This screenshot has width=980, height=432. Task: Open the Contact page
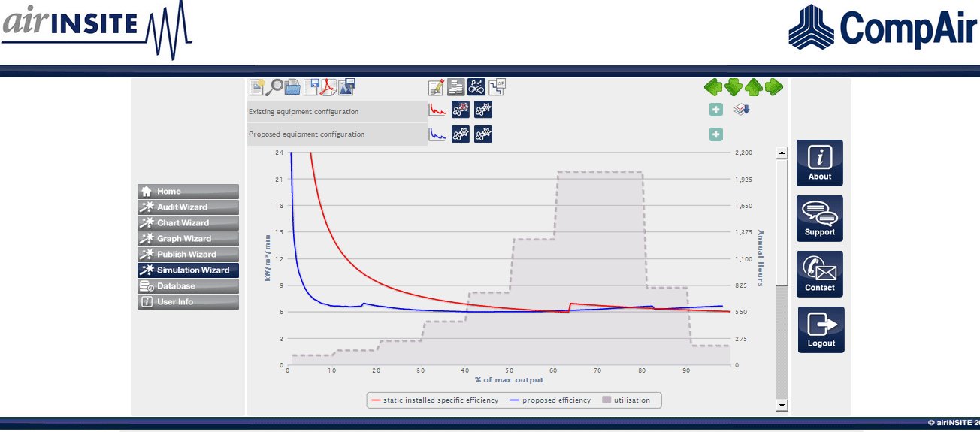pos(820,274)
